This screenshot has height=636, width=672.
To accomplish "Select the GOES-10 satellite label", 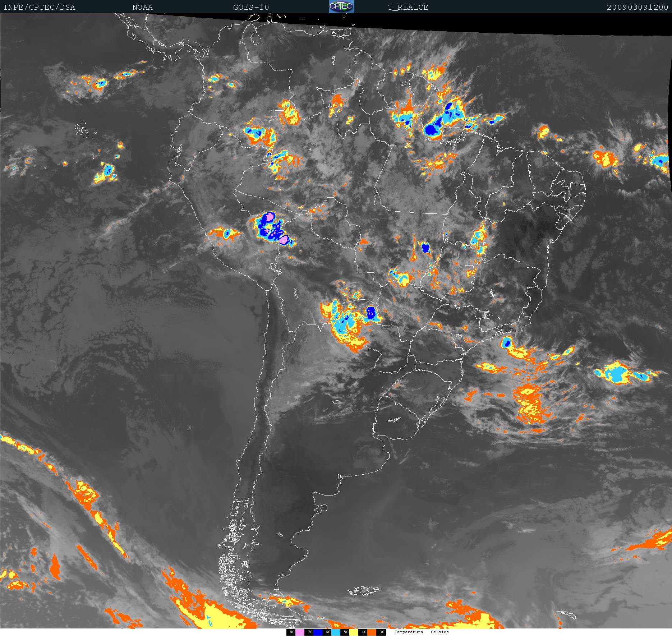I will click(251, 7).
